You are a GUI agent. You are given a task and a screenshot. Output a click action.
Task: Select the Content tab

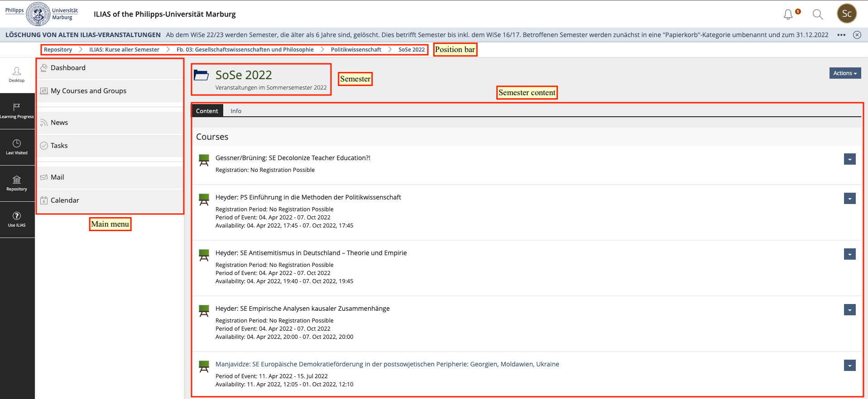[x=207, y=111]
